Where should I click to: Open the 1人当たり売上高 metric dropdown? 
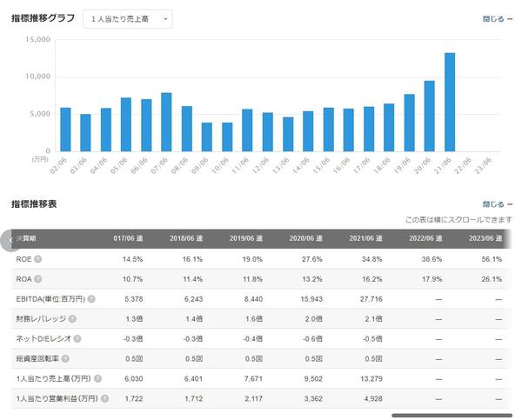(127, 19)
